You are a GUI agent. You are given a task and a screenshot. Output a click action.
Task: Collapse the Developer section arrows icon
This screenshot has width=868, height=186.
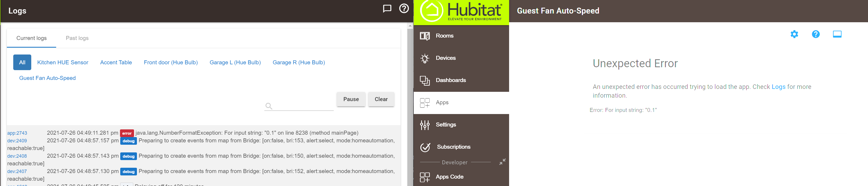click(x=502, y=162)
